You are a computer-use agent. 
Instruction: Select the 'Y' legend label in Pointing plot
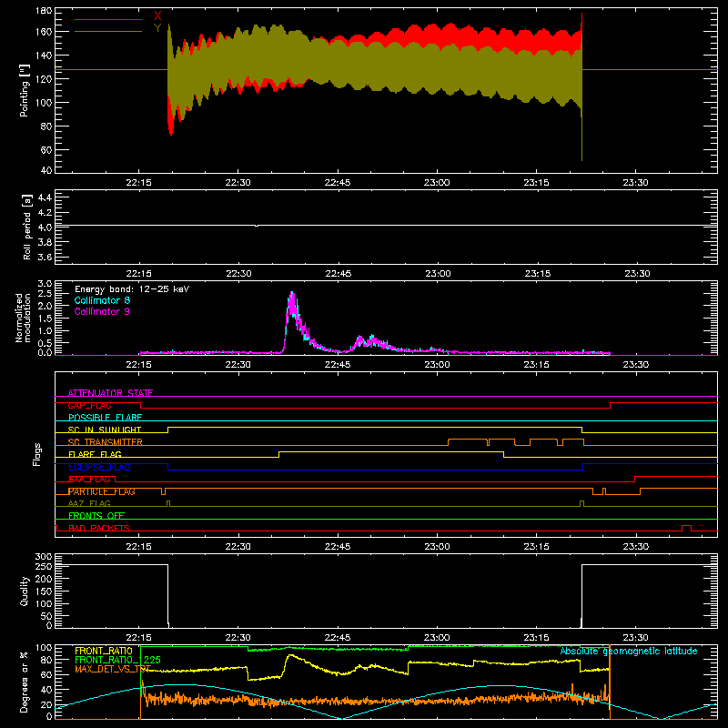(x=157, y=28)
